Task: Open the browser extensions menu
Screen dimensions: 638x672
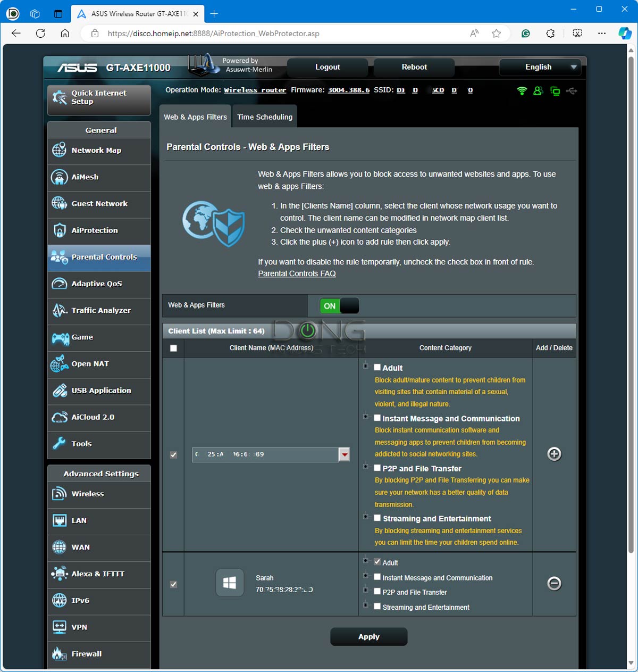Action: coord(551,34)
